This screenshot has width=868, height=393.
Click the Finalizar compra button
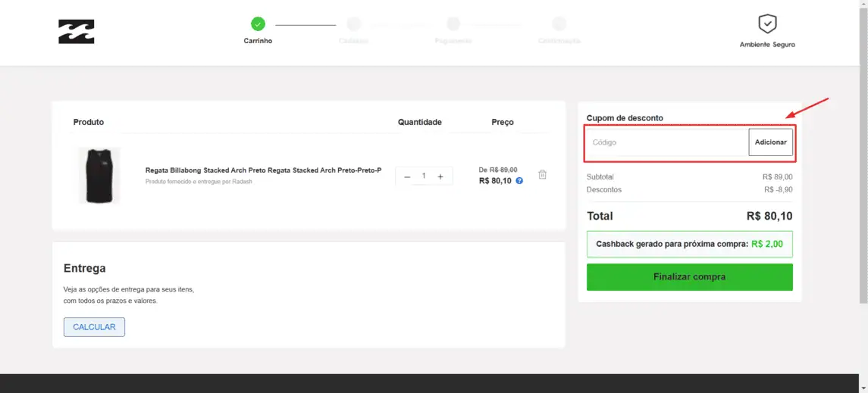pos(689,277)
